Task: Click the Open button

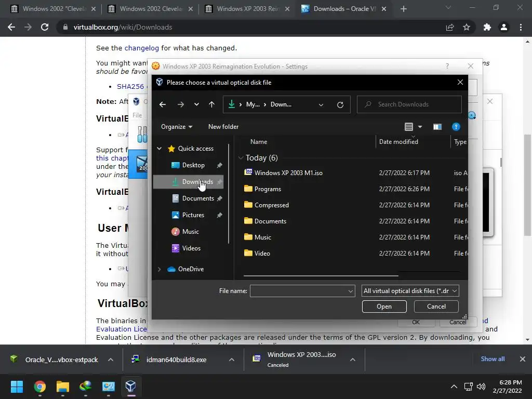Action: click(384, 307)
